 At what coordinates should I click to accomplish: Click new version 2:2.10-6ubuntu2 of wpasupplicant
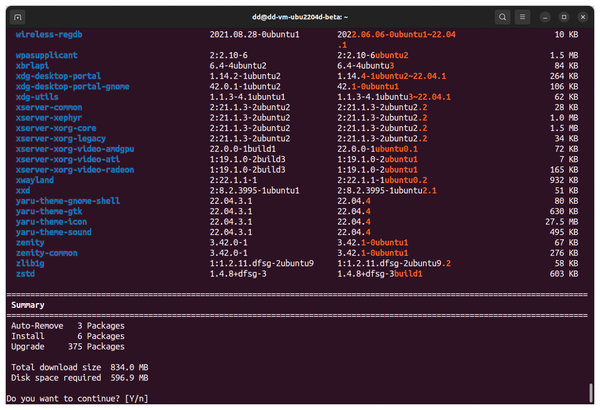point(373,55)
